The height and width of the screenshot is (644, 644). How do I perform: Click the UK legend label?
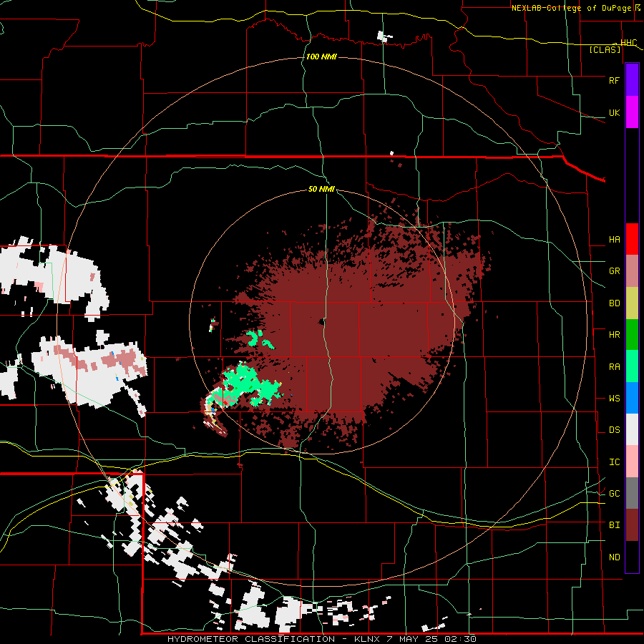(x=614, y=113)
